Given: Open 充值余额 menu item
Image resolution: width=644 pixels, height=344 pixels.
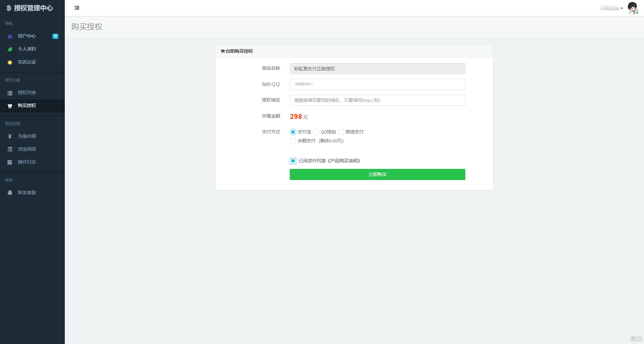Looking at the screenshot, I should coord(32,136).
